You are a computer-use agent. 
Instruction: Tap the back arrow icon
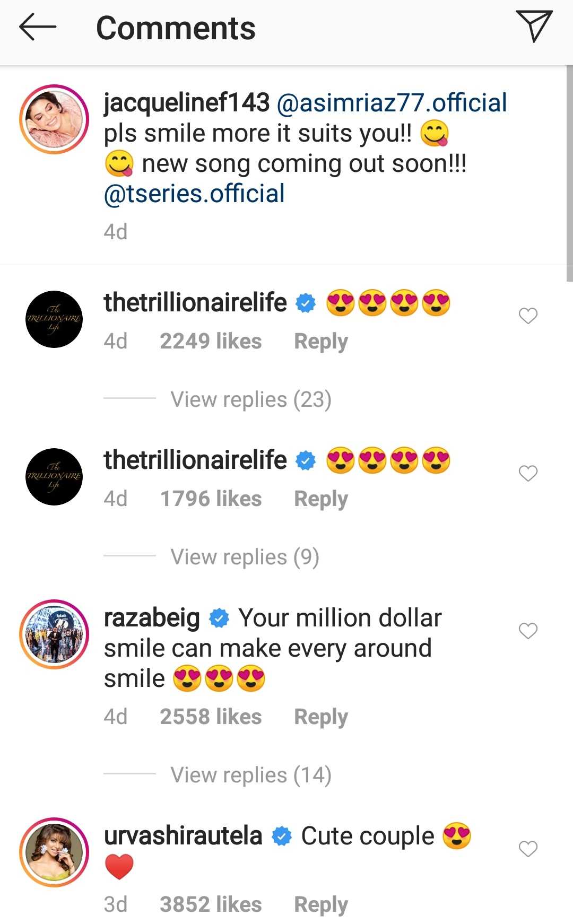point(37,28)
